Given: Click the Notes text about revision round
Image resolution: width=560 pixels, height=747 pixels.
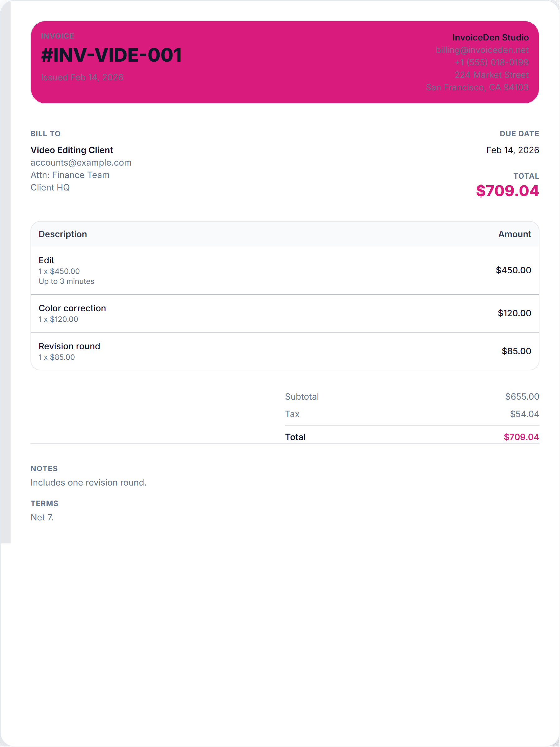Looking at the screenshot, I should tap(88, 482).
